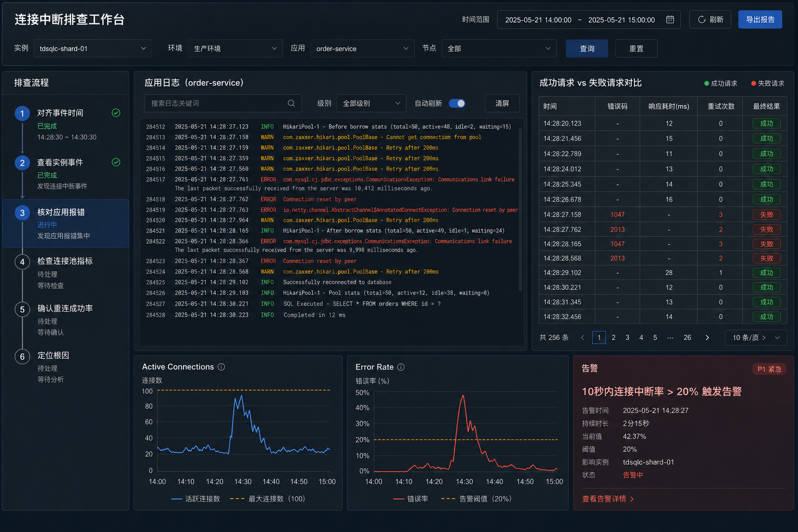Click green check icon for 查看实例事件 step
This screenshot has width=798, height=532.
(x=116, y=162)
